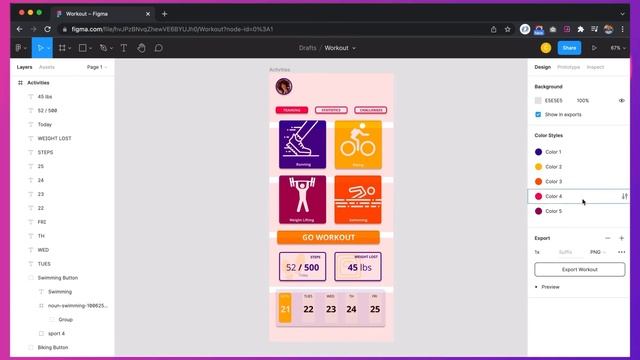Open Chrome three-dot menu

tap(622, 29)
